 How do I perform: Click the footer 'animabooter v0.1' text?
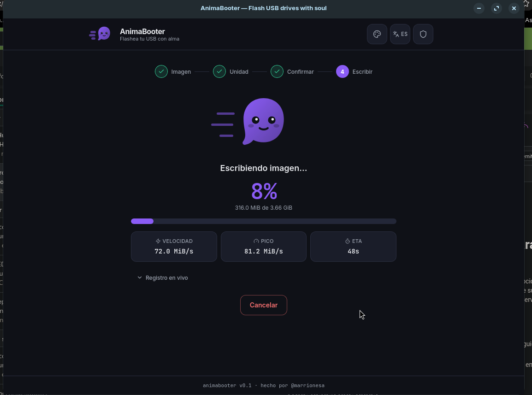point(227,385)
